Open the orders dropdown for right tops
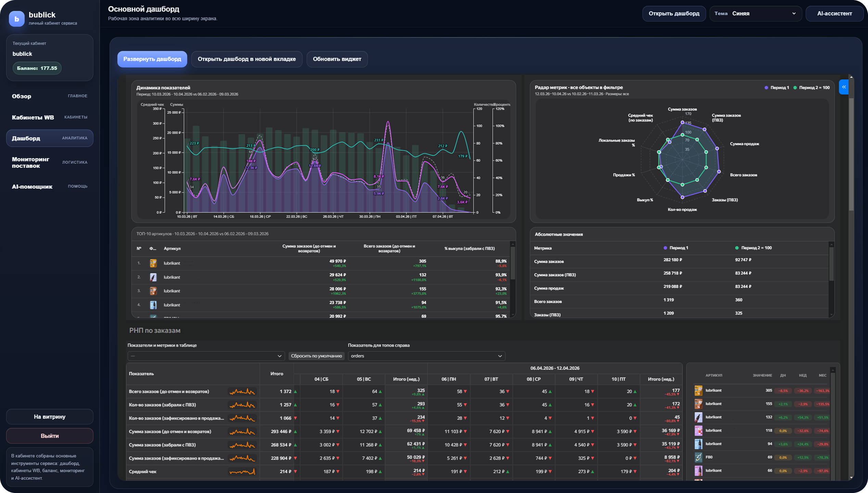The height and width of the screenshot is (493, 868). 426,356
